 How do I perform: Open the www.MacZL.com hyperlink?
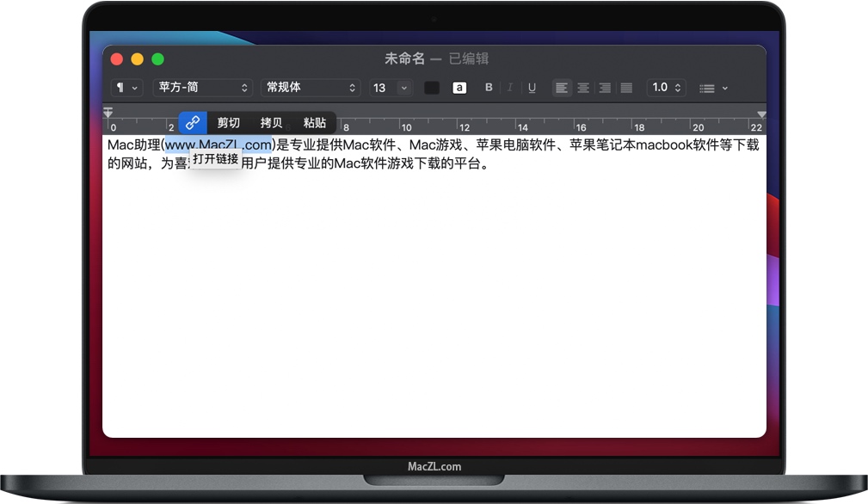(x=218, y=144)
